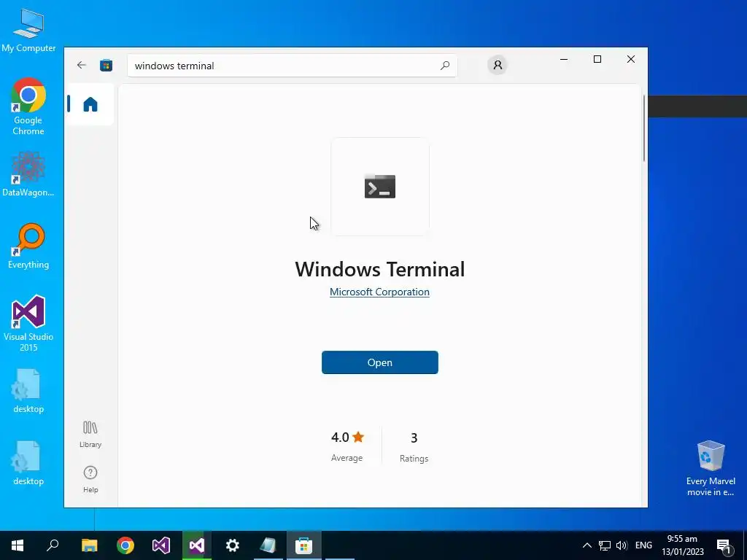The height and width of the screenshot is (560, 747).
Task: Select the Everything desktop shortcut
Action: tap(28, 246)
